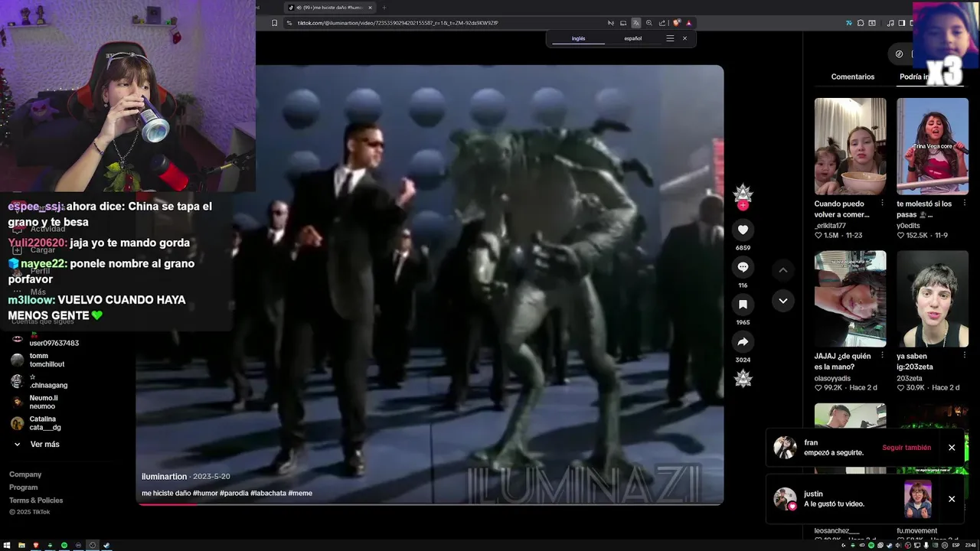Viewport: 980px width, 551px height.
Task: Open Spotify from taskbar
Action: [x=64, y=546]
